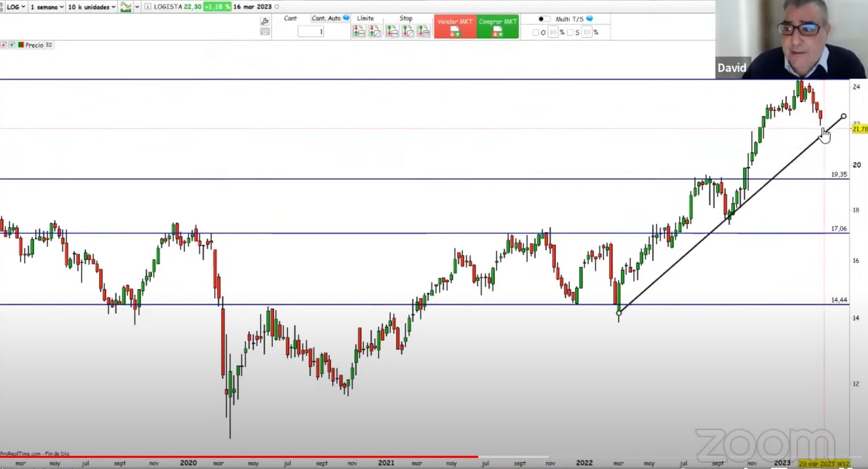Click the David webcam thumbnail
The width and height of the screenshot is (868, 469).
792,39
